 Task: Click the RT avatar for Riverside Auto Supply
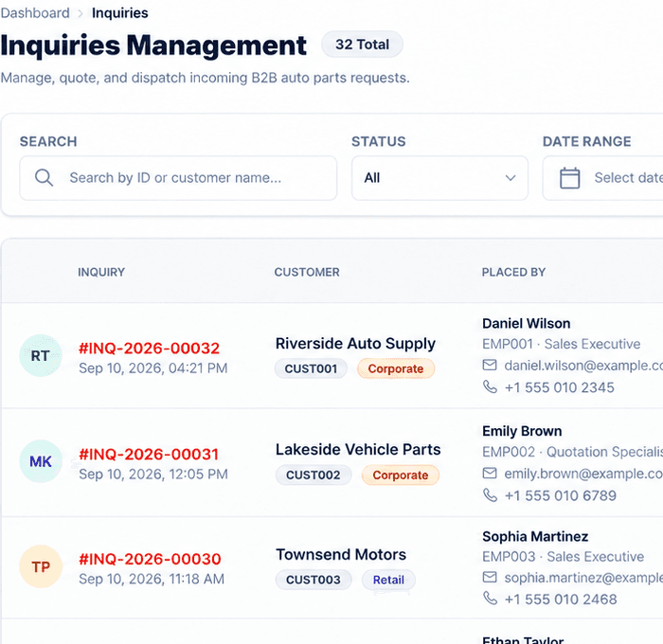(41, 355)
